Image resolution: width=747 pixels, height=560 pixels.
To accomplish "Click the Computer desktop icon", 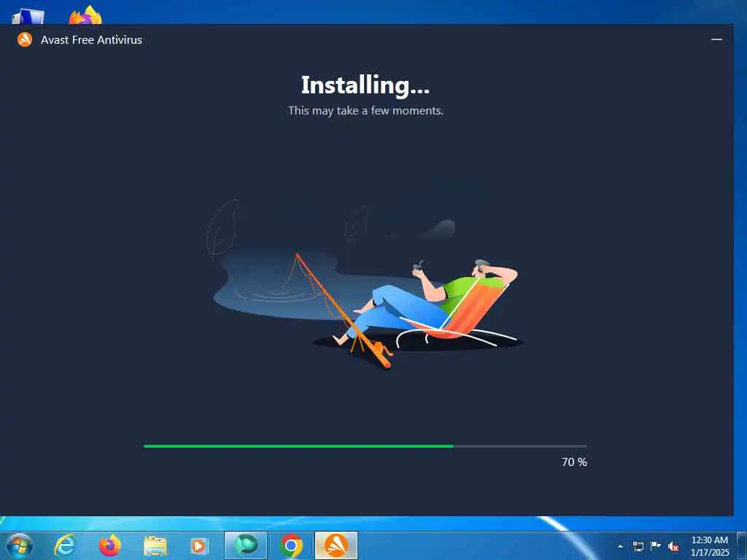I will pyautogui.click(x=28, y=16).
